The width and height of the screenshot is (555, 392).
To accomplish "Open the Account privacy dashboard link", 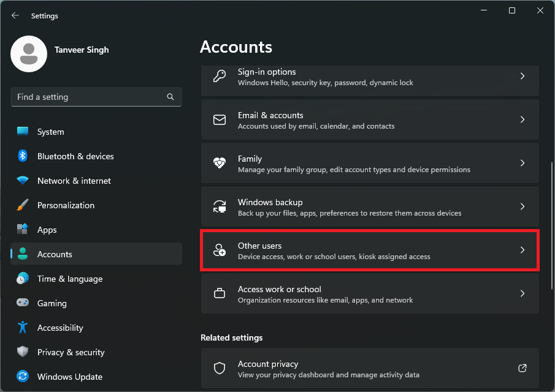I will click(522, 368).
